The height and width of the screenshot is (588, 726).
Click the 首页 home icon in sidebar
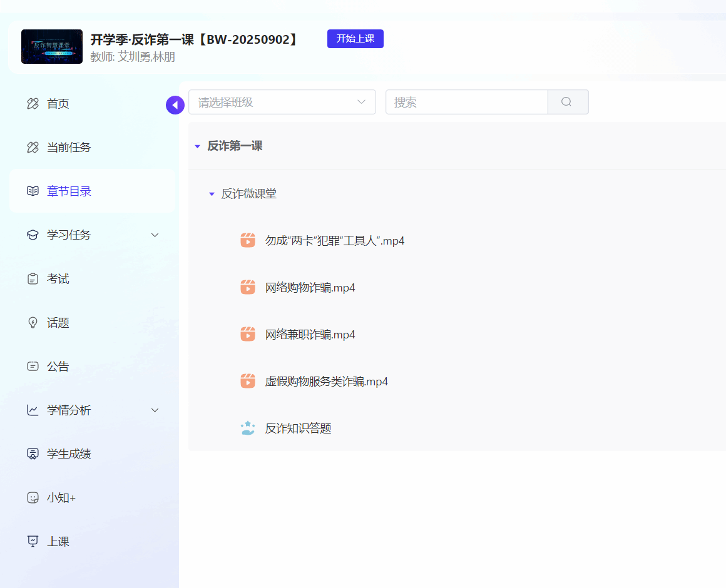pos(33,104)
